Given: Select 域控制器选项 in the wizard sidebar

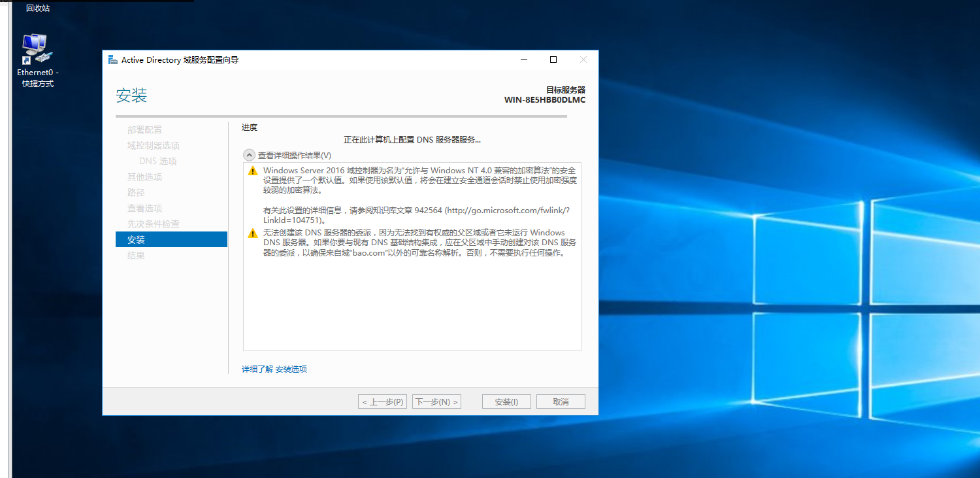Looking at the screenshot, I should click(154, 145).
